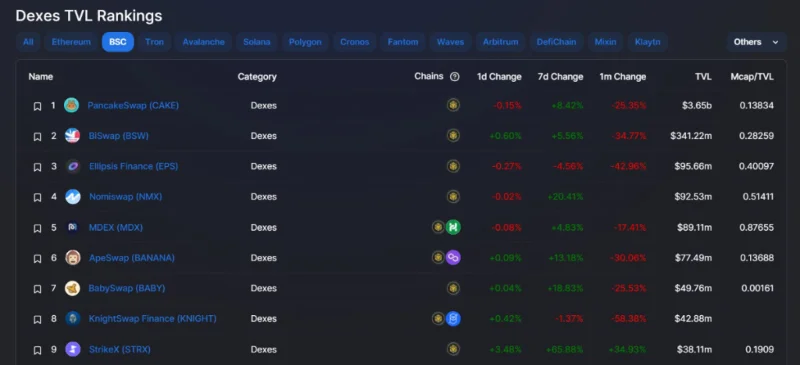The height and width of the screenshot is (365, 800).
Task: Select the Mixin chain filter
Action: (605, 42)
